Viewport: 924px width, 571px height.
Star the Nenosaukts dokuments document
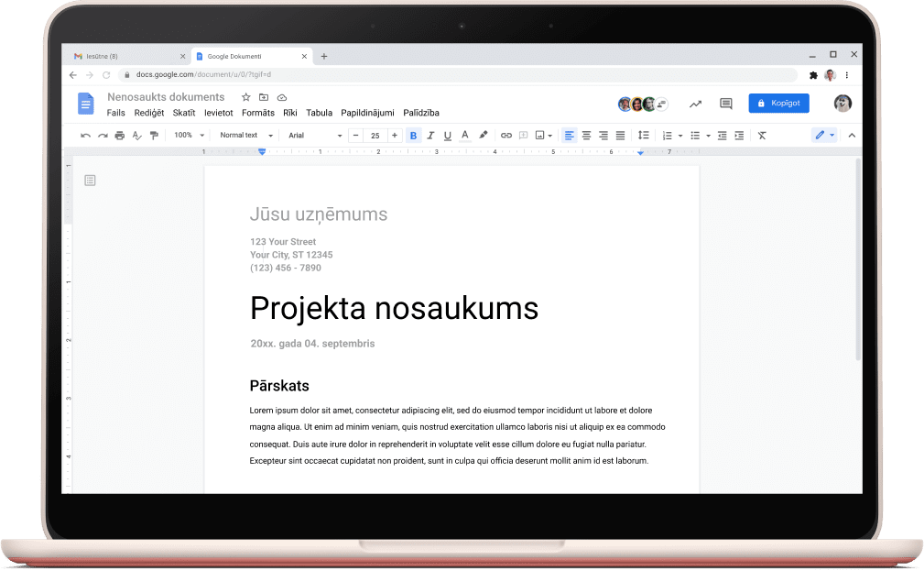click(245, 97)
